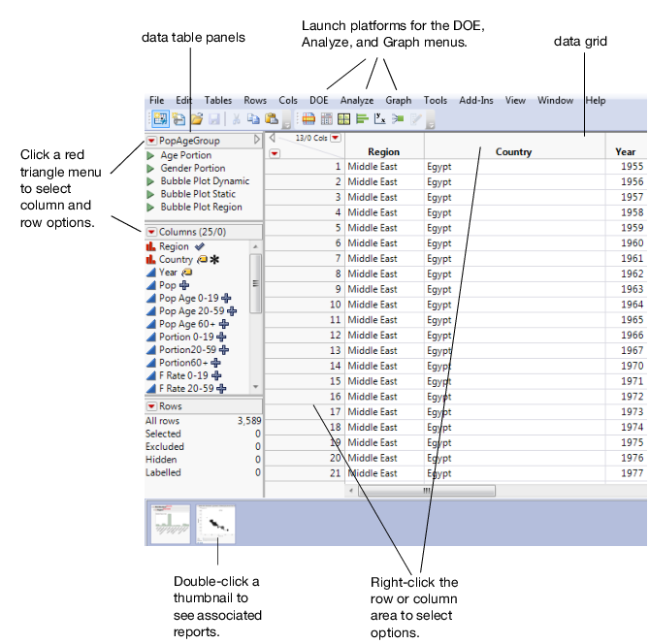Collapse the table panel using right-pointing arrow

pos(257,140)
